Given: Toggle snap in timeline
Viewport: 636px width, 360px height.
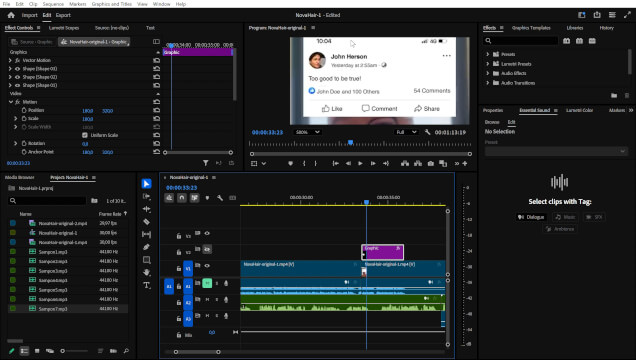Looking at the screenshot, I should tap(182, 198).
